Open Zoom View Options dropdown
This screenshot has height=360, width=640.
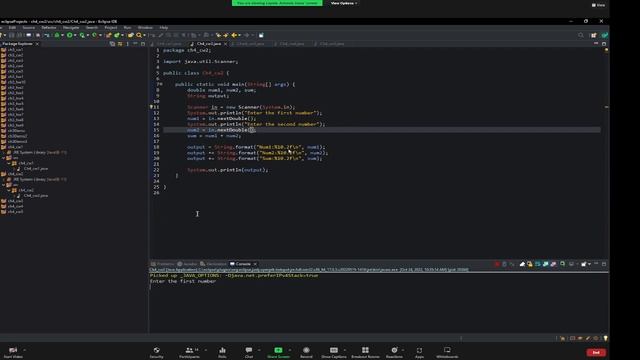344,3
